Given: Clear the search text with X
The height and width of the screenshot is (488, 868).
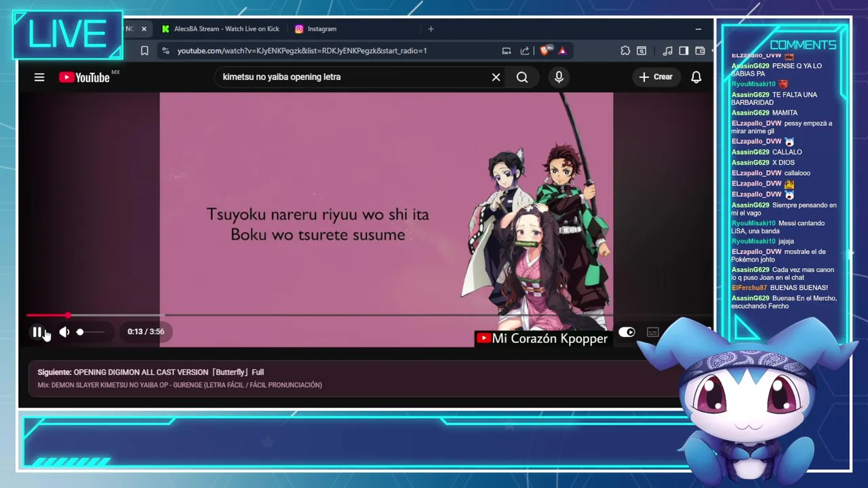Looking at the screenshot, I should [496, 77].
